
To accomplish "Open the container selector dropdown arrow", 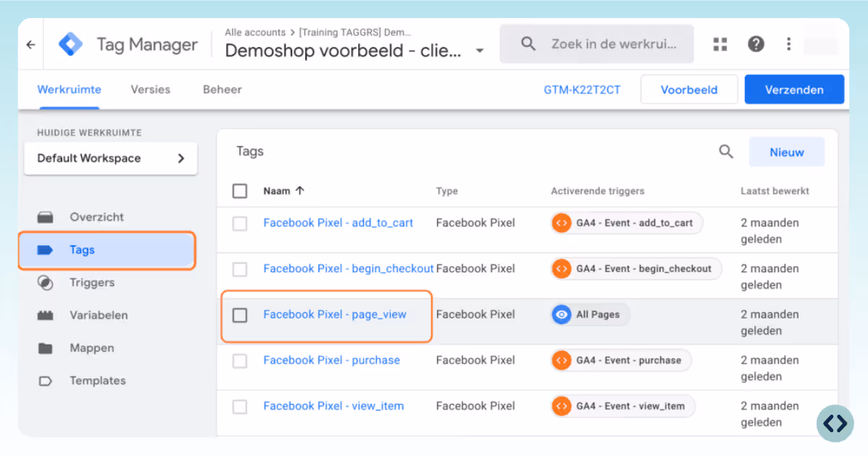I will tap(479, 51).
